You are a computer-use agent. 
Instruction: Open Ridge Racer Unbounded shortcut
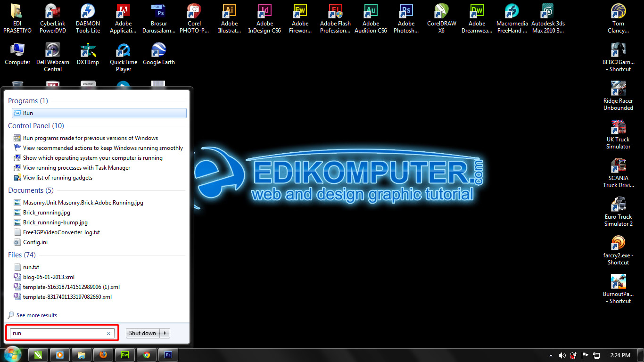coord(618,96)
